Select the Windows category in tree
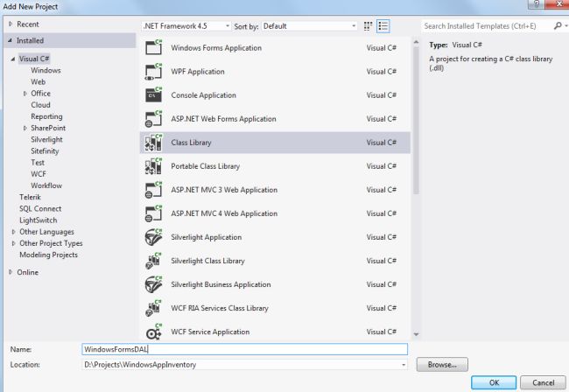The width and height of the screenshot is (569, 392). pyautogui.click(x=46, y=70)
